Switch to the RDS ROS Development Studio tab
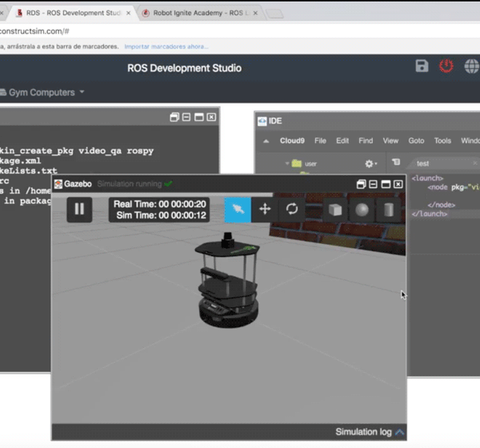 pyautogui.click(x=74, y=13)
